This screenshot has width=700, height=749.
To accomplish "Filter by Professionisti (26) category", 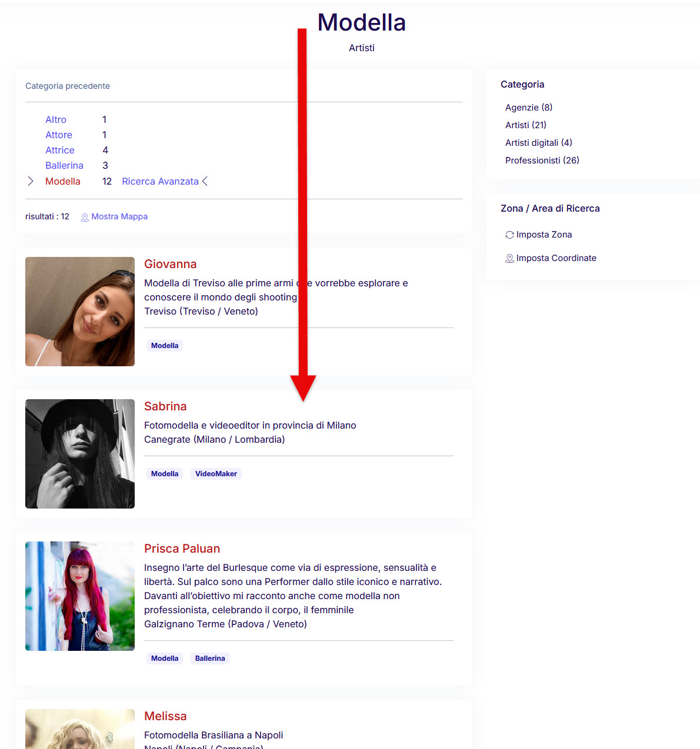I will (x=542, y=160).
